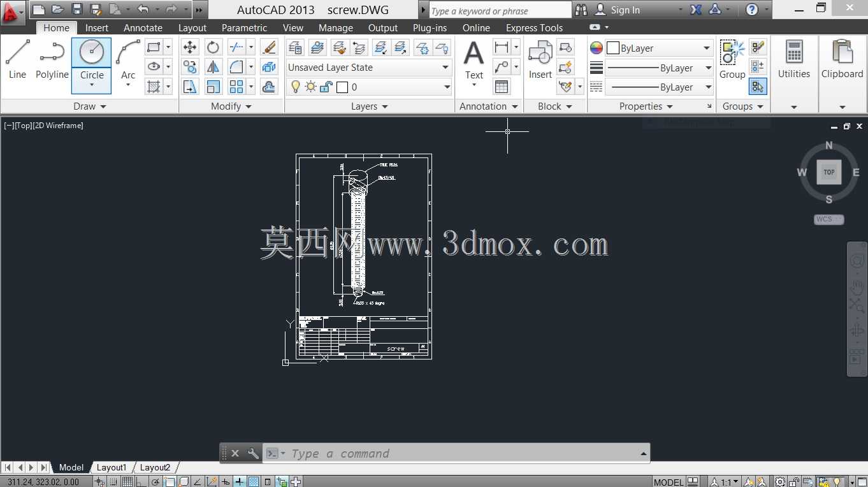Open Layer Properties manager
The height and width of the screenshot is (487, 868).
(295, 47)
